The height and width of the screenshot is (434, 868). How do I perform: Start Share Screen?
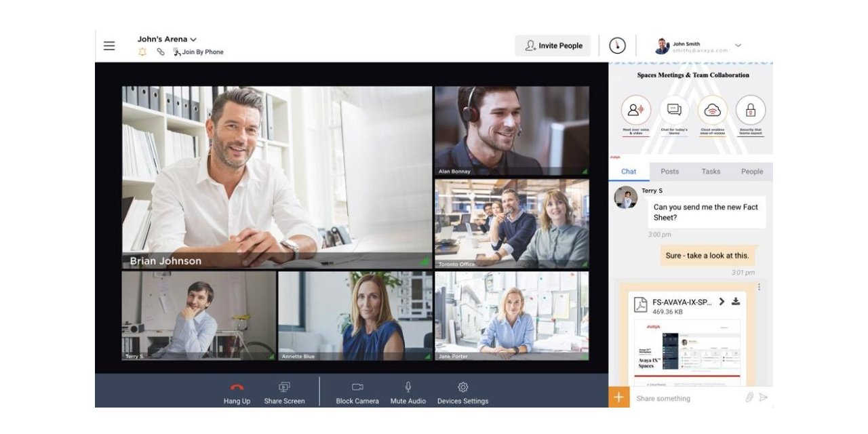coord(284,393)
